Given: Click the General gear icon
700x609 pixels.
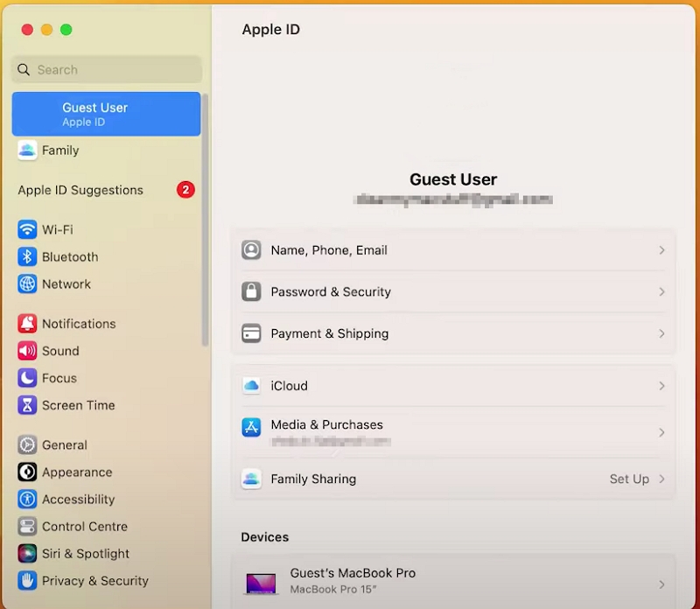Looking at the screenshot, I should (x=27, y=444).
